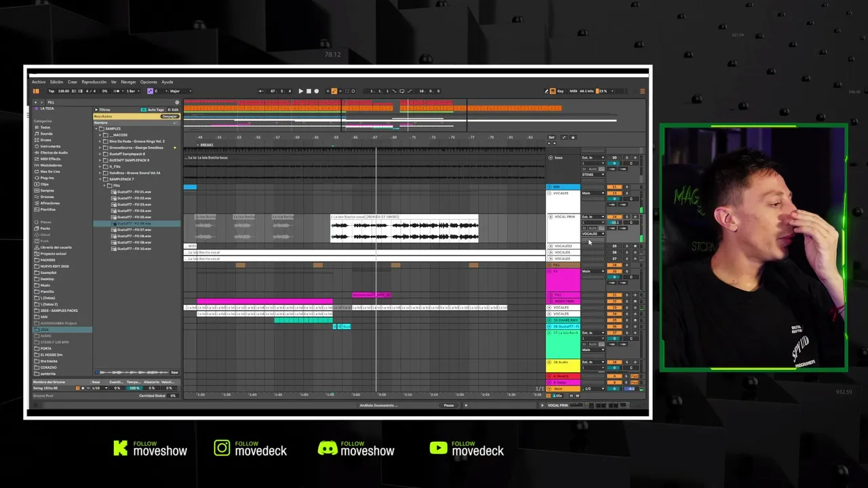868x488 pixels.
Task: Collapse the Fills subfolder
Action: pyautogui.click(x=104, y=186)
